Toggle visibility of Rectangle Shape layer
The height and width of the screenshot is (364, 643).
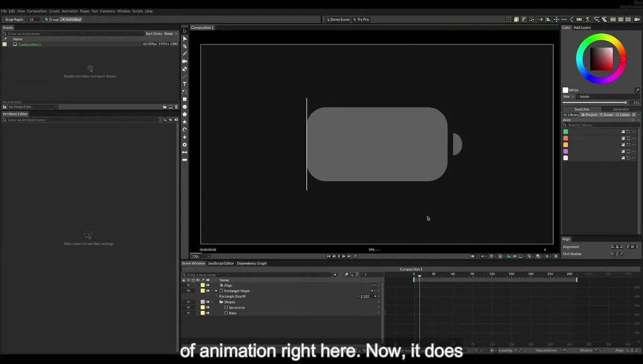pos(188,291)
